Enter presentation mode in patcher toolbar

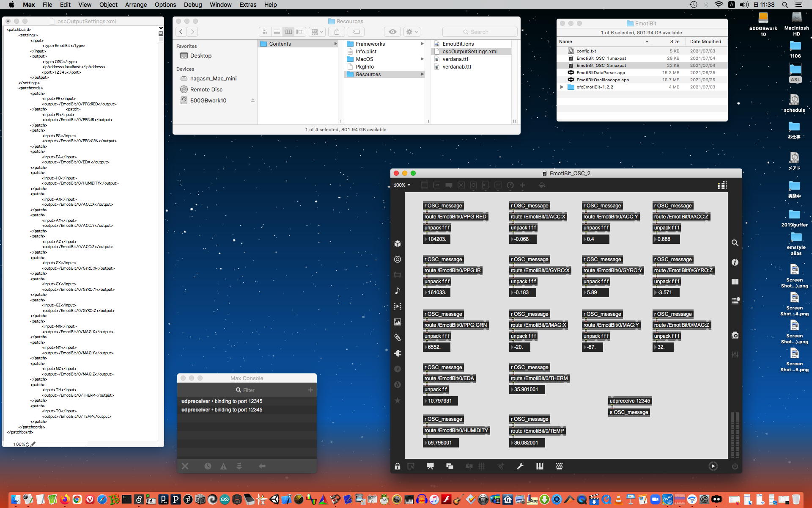click(x=430, y=466)
